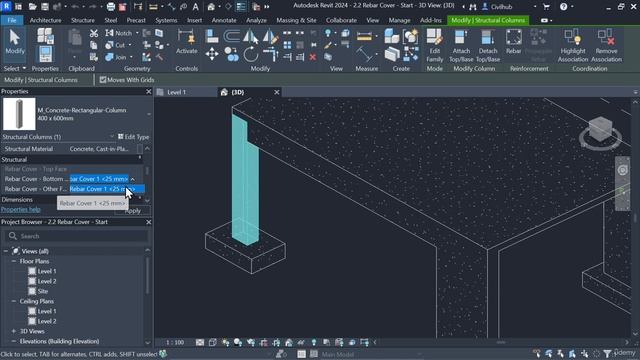Image resolution: width=640 pixels, height=360 pixels.
Task: Click the Project Browser Search field
Action: tap(76, 236)
